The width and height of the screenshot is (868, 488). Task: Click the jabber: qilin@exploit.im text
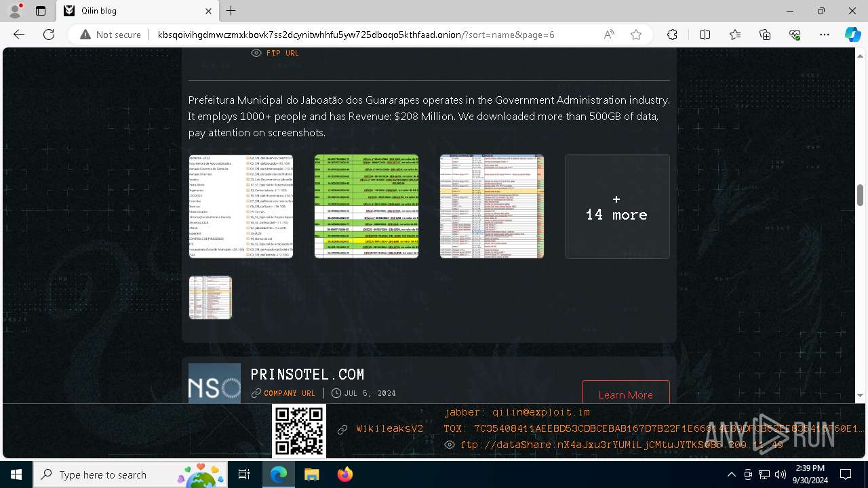(517, 412)
